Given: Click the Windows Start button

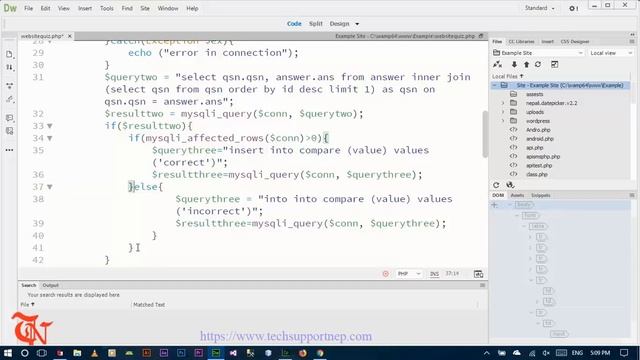Looking at the screenshot, I should (7, 353).
